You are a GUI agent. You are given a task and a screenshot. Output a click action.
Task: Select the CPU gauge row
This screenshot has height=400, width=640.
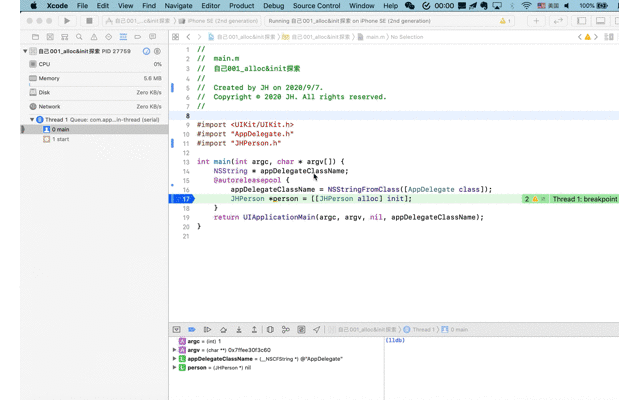[95, 64]
